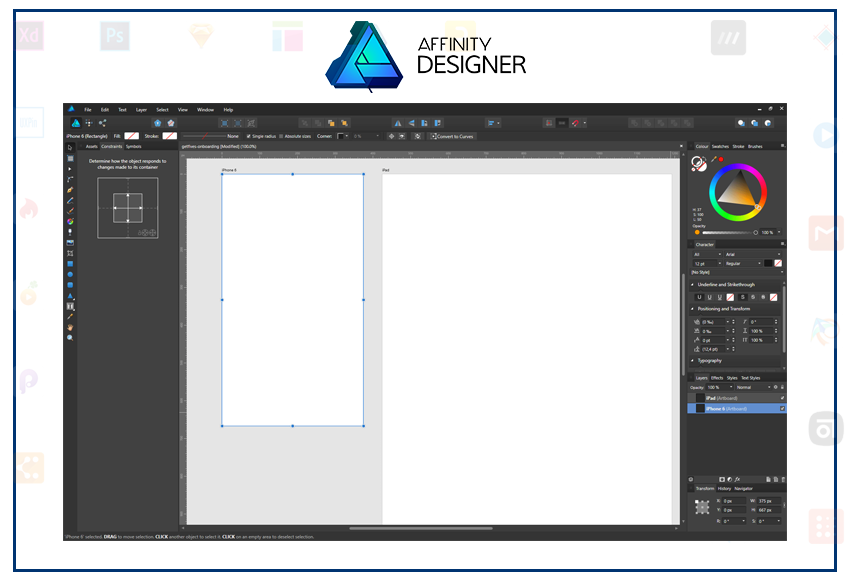
Task: Click the Colour panel opacity slider
Action: (729, 233)
